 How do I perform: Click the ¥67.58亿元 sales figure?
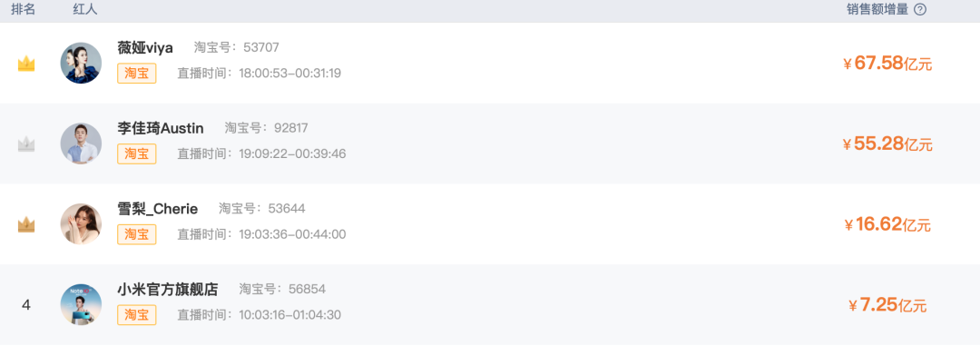pos(887,64)
